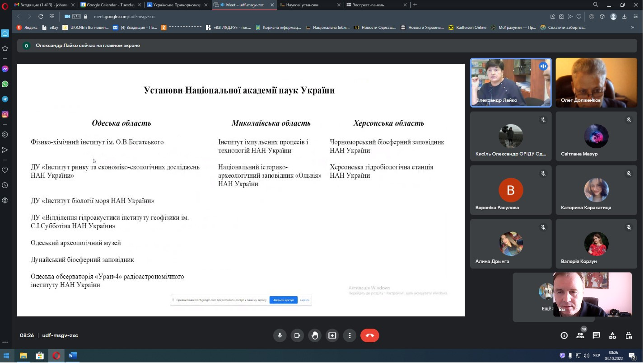Raise hand in the meeting

click(315, 335)
